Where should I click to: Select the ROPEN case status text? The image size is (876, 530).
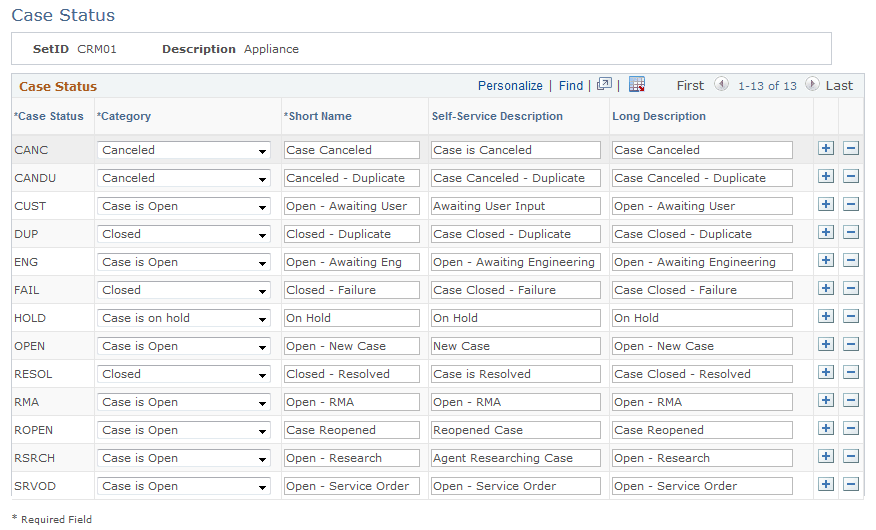coord(34,430)
